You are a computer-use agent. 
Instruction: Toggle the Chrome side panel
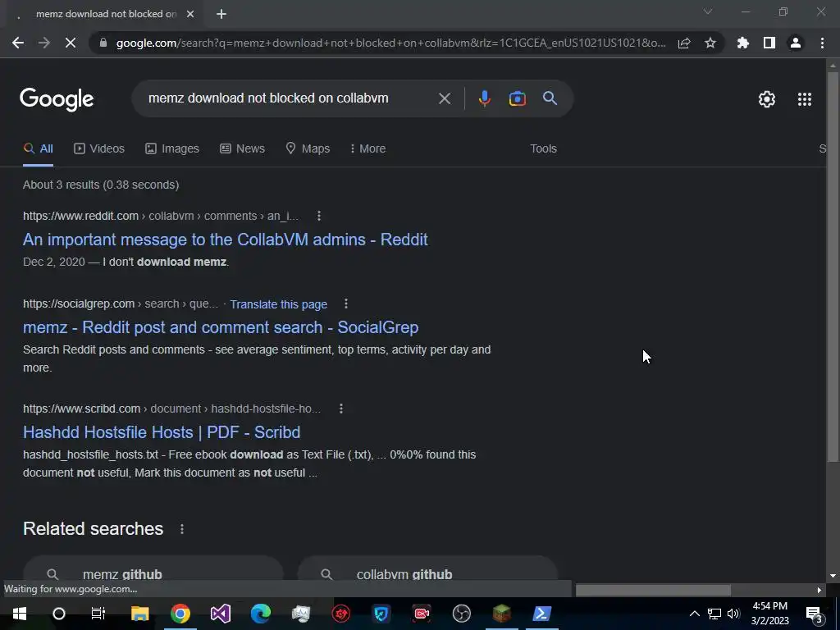[x=769, y=43]
